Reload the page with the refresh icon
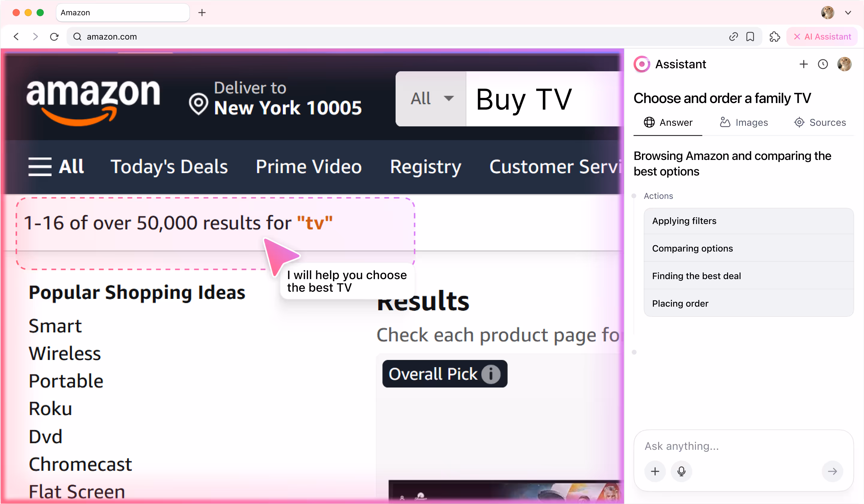Viewport: 864px width, 504px height. pyautogui.click(x=54, y=37)
